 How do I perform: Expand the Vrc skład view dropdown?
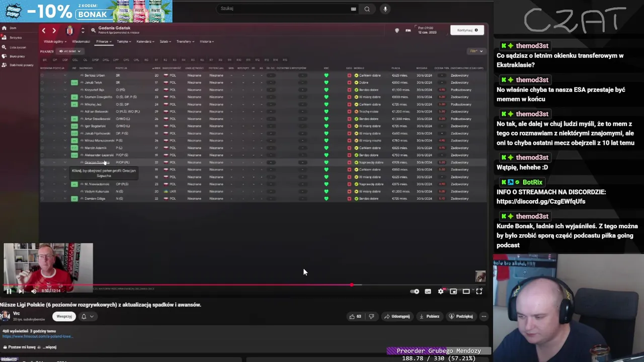click(x=70, y=51)
